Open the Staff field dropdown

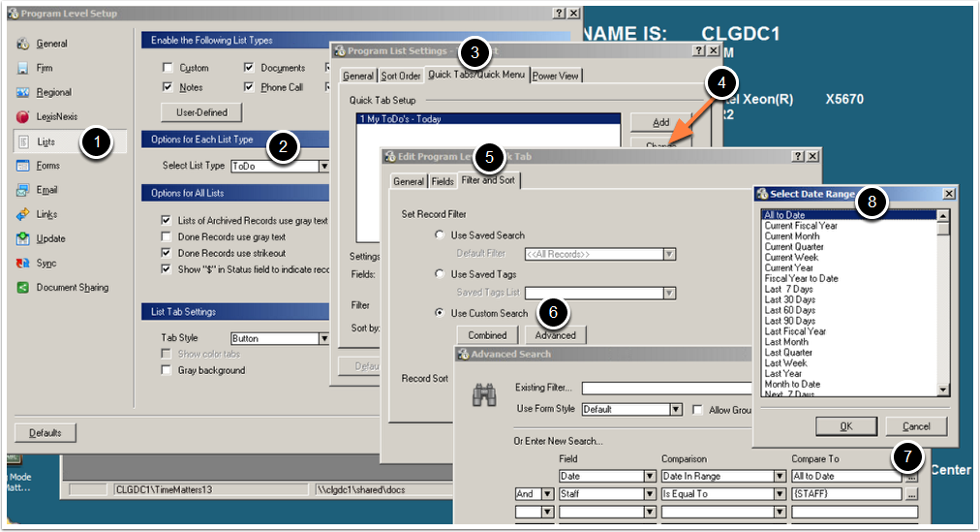[650, 494]
